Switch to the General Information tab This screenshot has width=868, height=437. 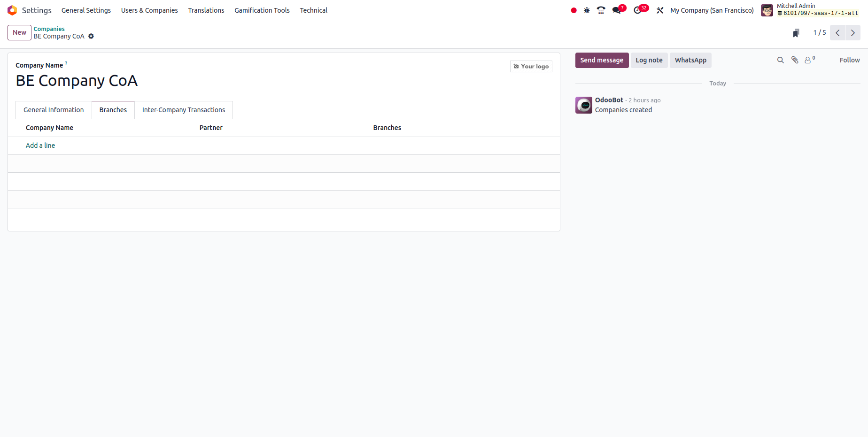tap(54, 110)
